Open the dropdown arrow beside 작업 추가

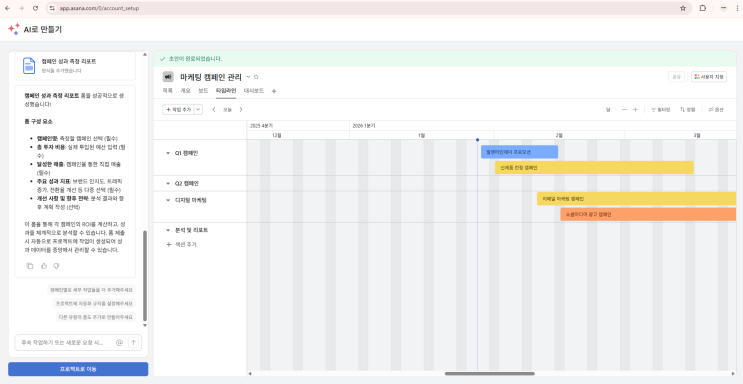(x=198, y=110)
